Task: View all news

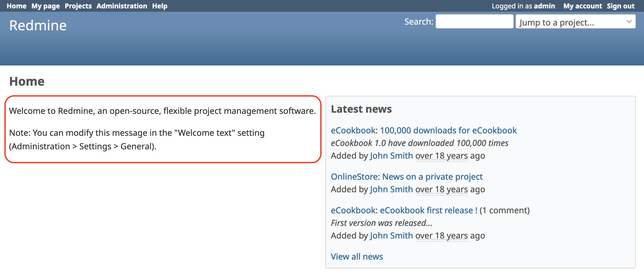Action: (x=357, y=257)
